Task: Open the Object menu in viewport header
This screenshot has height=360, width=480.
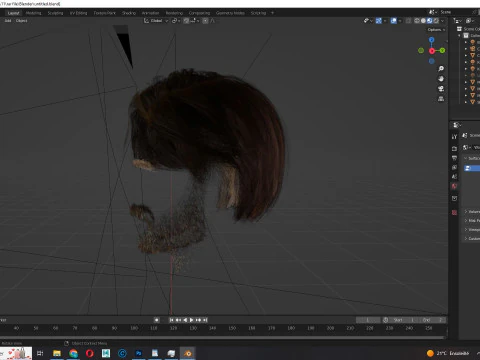Action: pos(22,21)
